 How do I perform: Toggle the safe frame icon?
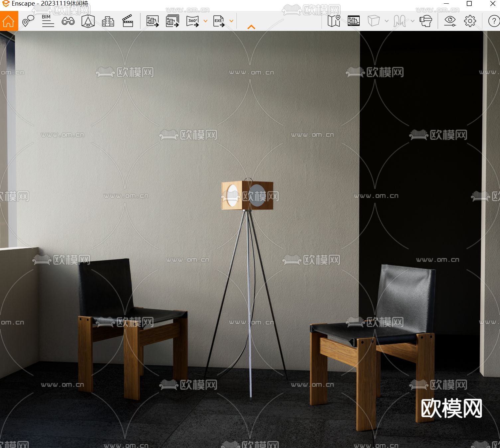(x=354, y=21)
